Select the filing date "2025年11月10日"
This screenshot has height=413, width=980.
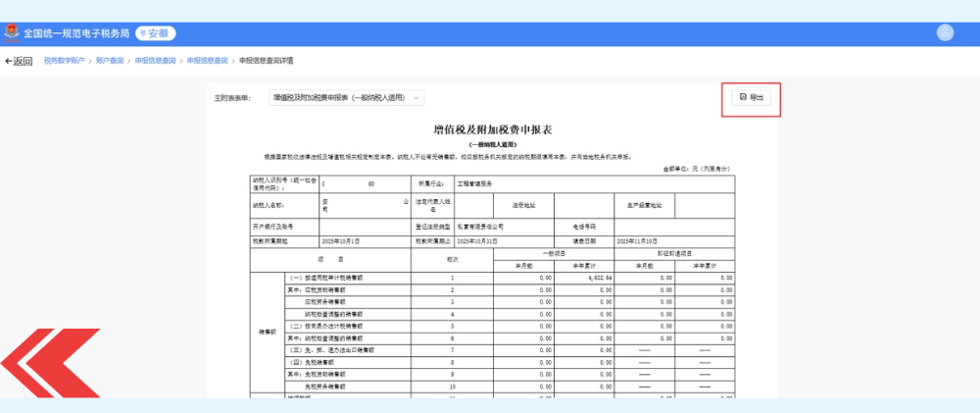click(638, 240)
